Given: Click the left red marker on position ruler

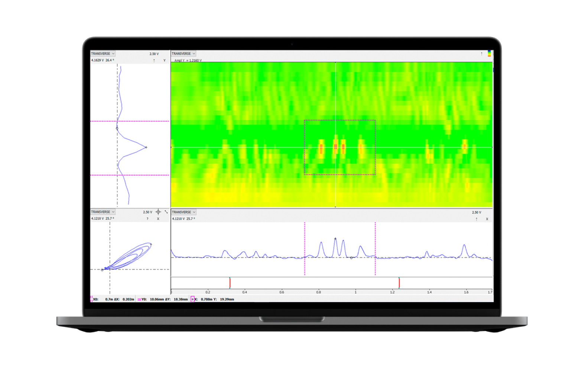Looking at the screenshot, I should coord(230,283).
